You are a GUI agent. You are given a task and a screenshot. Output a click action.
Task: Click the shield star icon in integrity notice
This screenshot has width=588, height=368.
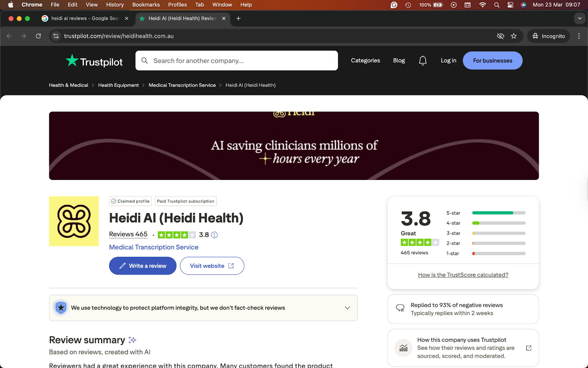coord(61,308)
